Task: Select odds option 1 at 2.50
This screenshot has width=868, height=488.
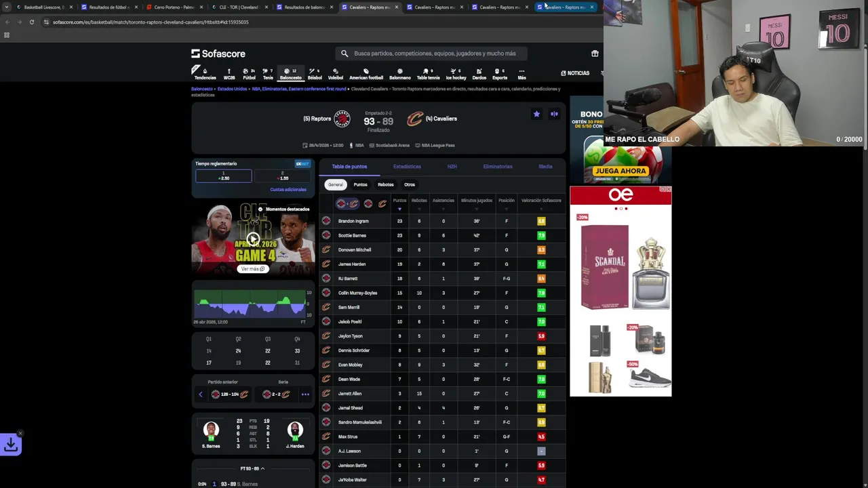Action: 224,176
